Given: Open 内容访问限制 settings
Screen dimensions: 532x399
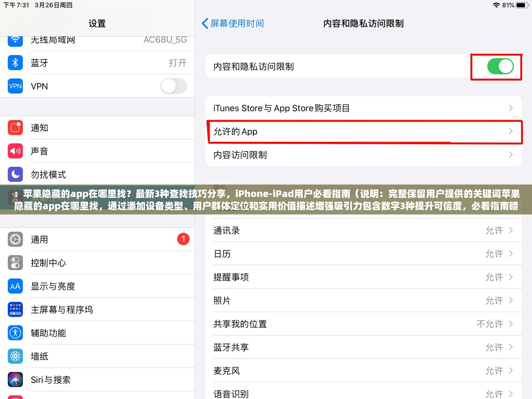Looking at the screenshot, I should [x=364, y=155].
